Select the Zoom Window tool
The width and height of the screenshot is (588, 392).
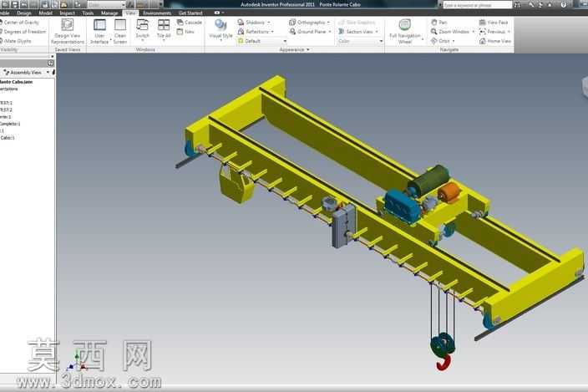click(450, 32)
